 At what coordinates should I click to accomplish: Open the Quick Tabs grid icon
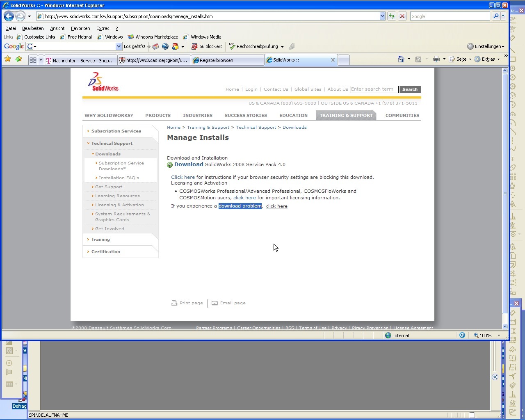[x=33, y=60]
